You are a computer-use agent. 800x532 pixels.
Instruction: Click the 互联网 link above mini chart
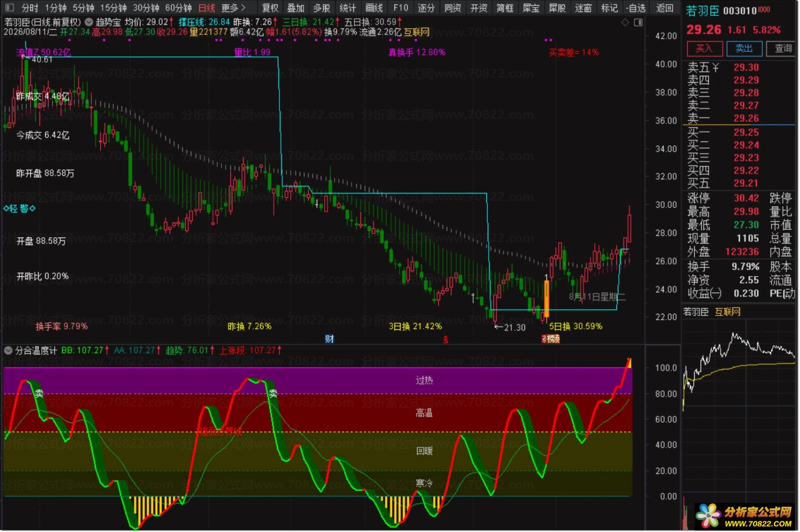pyautogui.click(x=728, y=312)
